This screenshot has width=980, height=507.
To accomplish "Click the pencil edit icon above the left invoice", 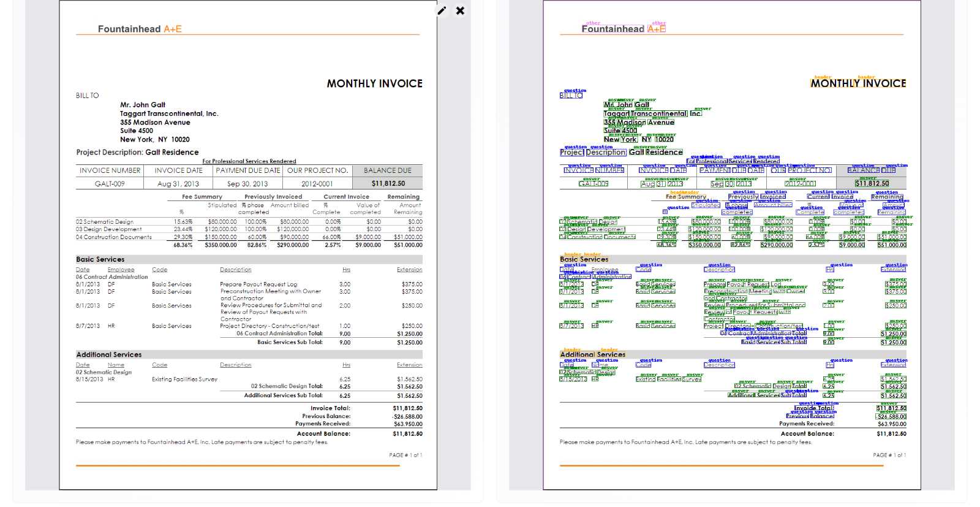I will point(442,10).
